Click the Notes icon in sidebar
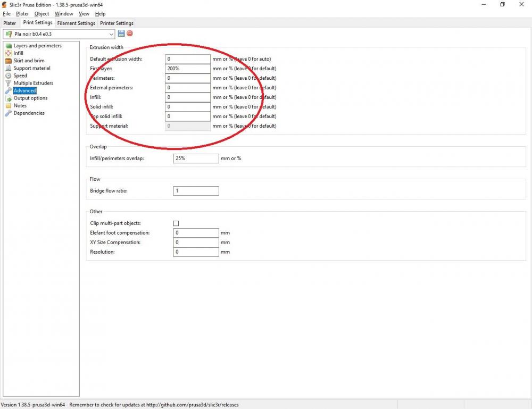Image resolution: width=532 pixels, height=409 pixels. point(9,105)
